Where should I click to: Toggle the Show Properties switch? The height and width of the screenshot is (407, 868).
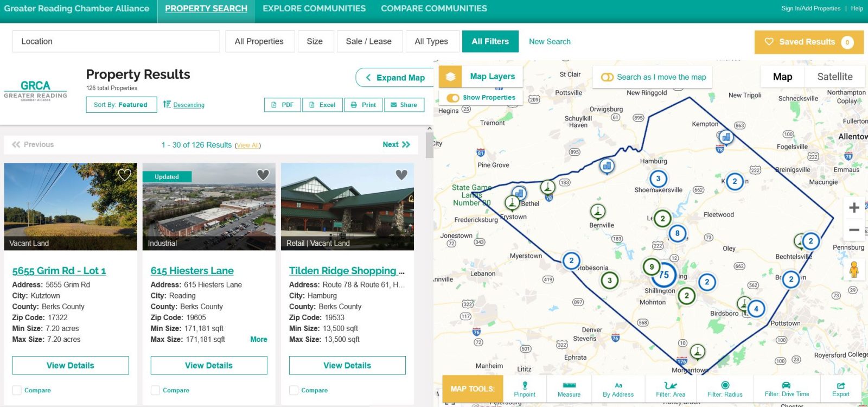coord(453,98)
